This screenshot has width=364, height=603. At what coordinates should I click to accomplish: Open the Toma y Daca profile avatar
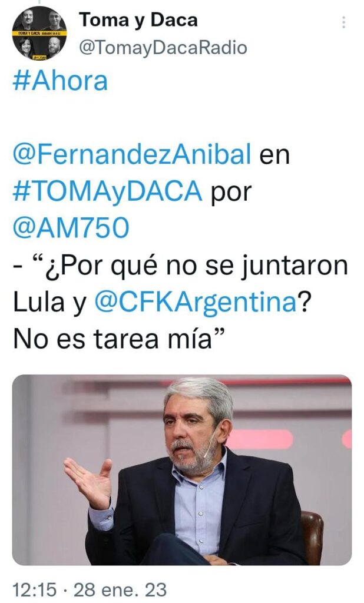39,34
